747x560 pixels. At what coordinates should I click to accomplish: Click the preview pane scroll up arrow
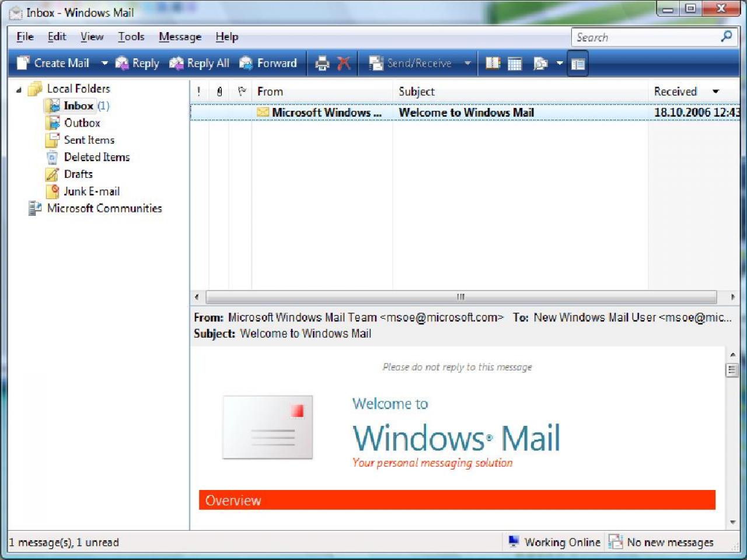732,355
